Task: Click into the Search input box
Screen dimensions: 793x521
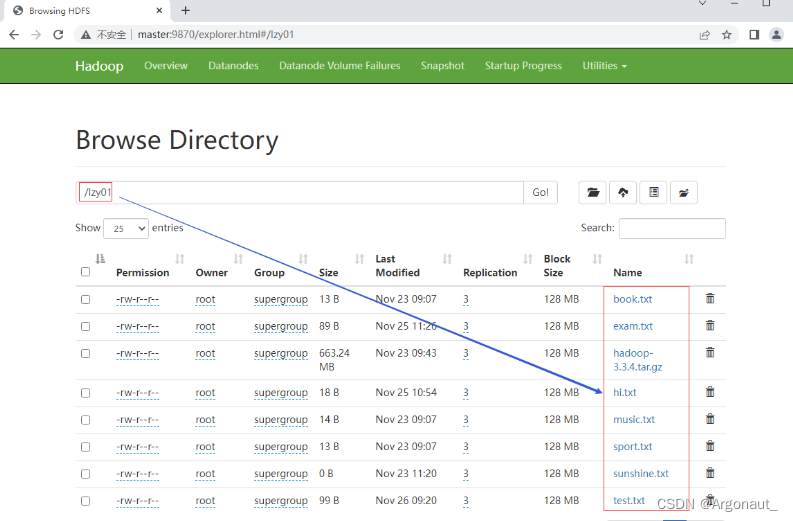Action: pos(672,228)
